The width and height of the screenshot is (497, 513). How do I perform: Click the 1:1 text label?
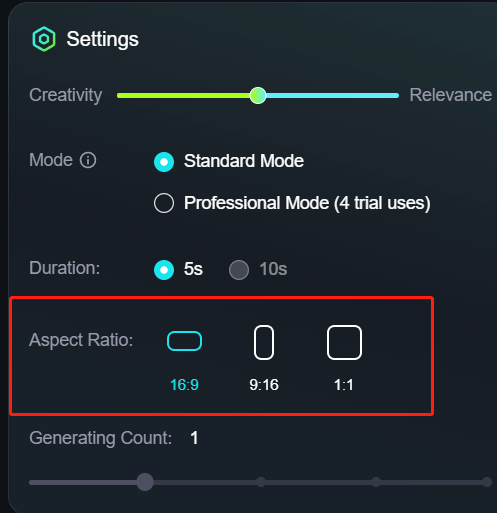tap(344, 385)
